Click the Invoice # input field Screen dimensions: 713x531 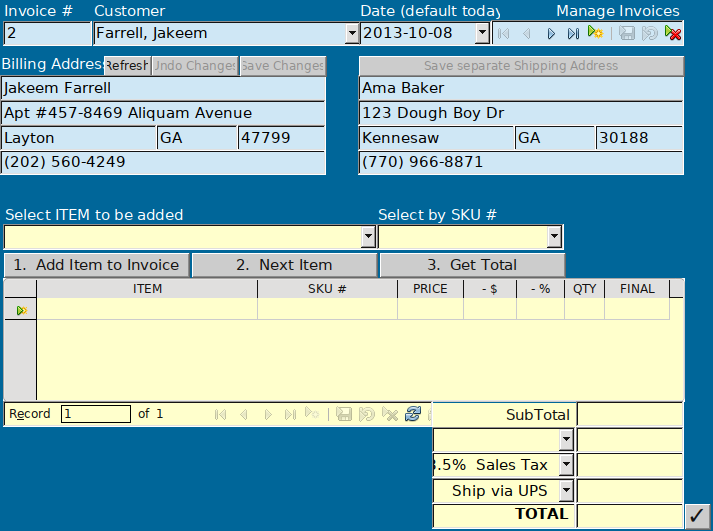click(x=45, y=33)
